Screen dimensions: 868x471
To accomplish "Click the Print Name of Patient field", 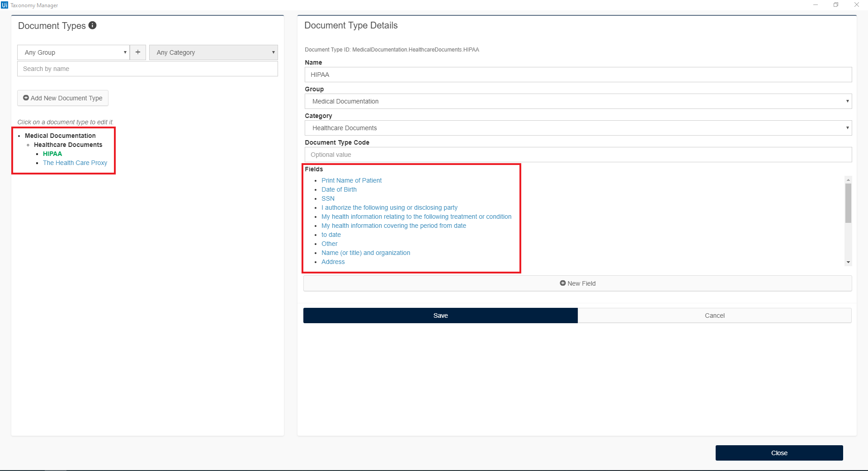I will pyautogui.click(x=351, y=180).
